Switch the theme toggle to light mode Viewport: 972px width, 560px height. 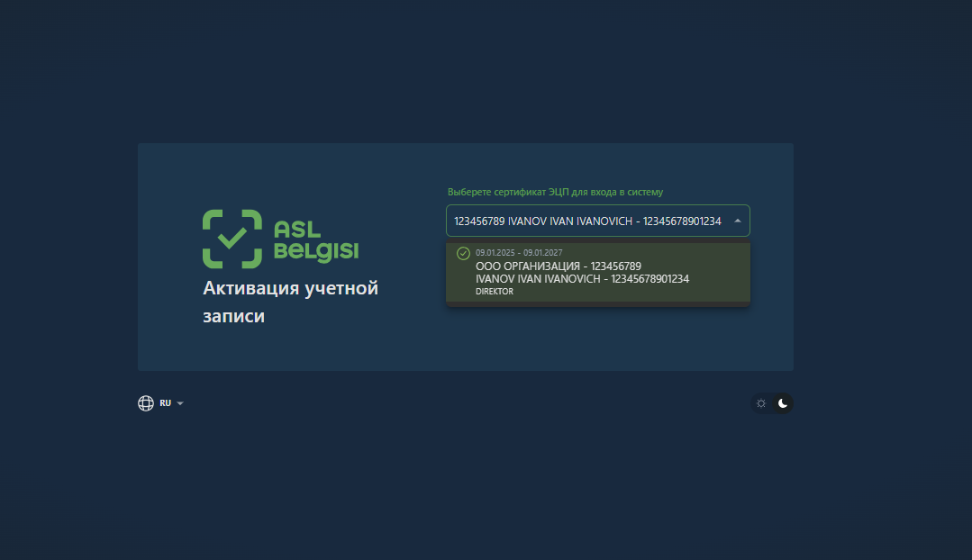[x=761, y=403]
